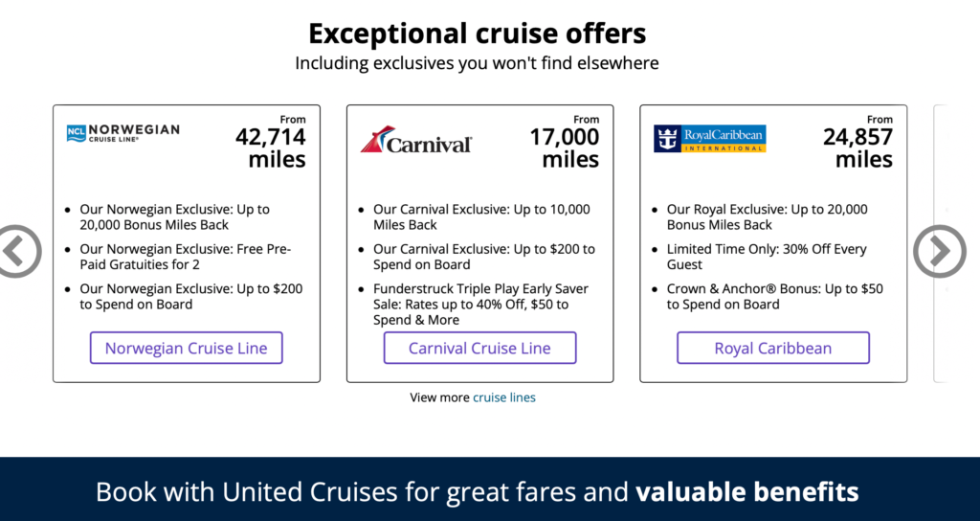Click the Funderstruck Triple Play Early Saver offer

coord(480,304)
